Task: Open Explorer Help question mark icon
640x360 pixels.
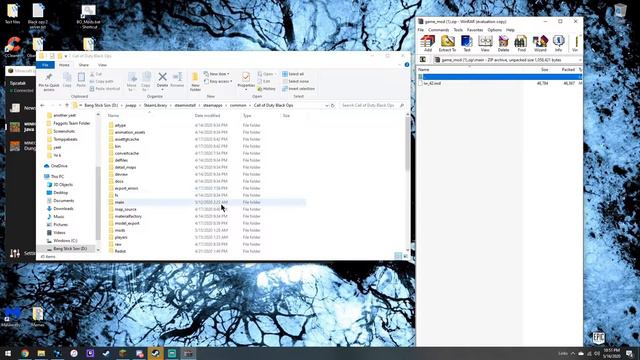Action: [x=407, y=65]
